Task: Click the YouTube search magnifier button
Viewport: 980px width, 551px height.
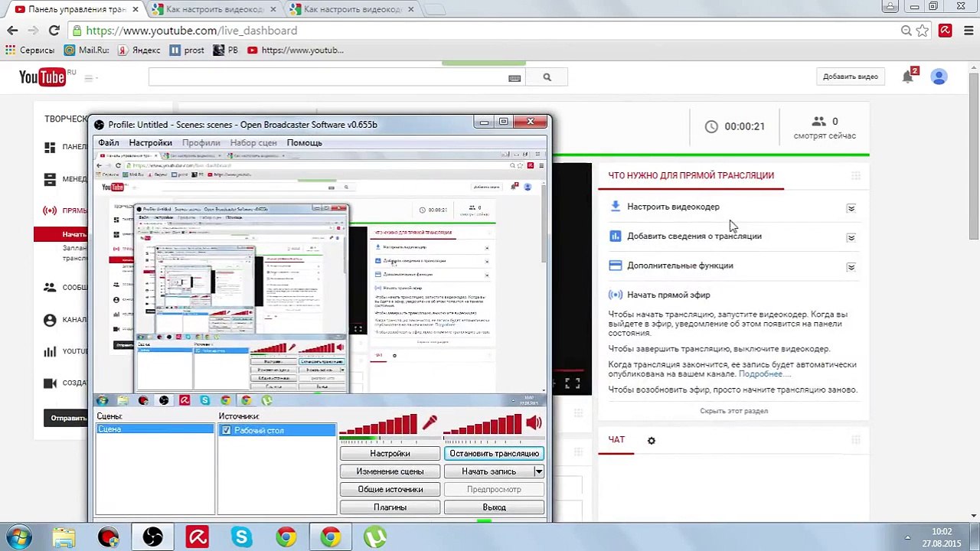Action: [547, 77]
